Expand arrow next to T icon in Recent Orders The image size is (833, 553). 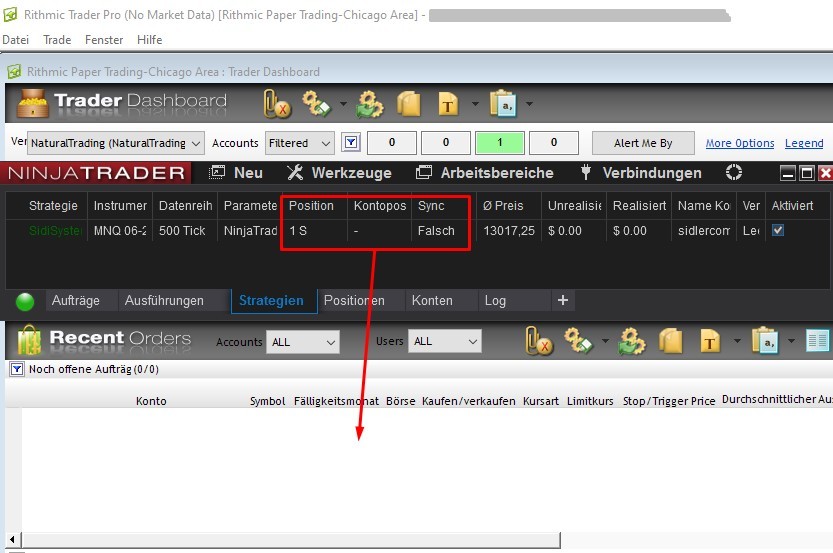(737, 341)
